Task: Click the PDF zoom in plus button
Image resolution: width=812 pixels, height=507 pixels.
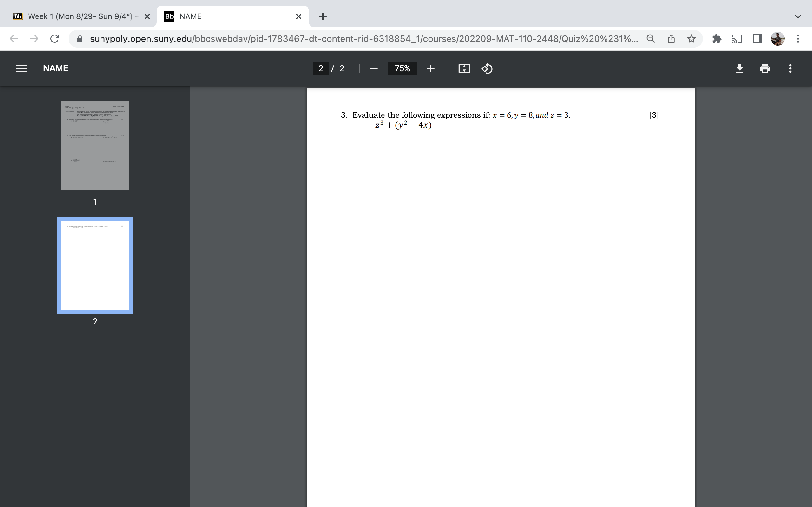Action: (x=430, y=68)
